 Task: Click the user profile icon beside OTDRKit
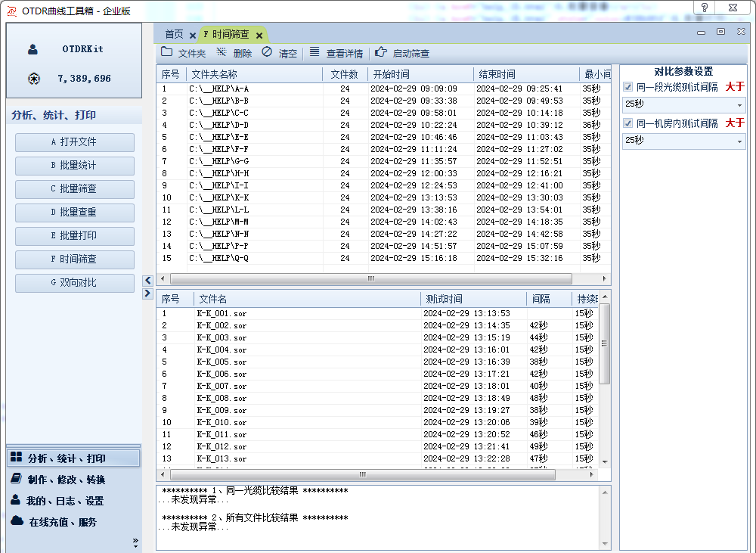coord(33,49)
